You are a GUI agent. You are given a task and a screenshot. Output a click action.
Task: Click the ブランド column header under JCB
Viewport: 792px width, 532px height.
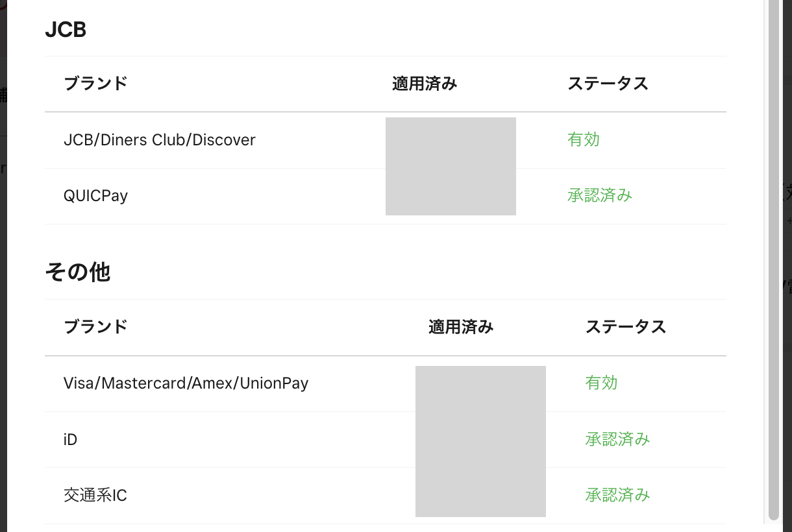point(95,83)
